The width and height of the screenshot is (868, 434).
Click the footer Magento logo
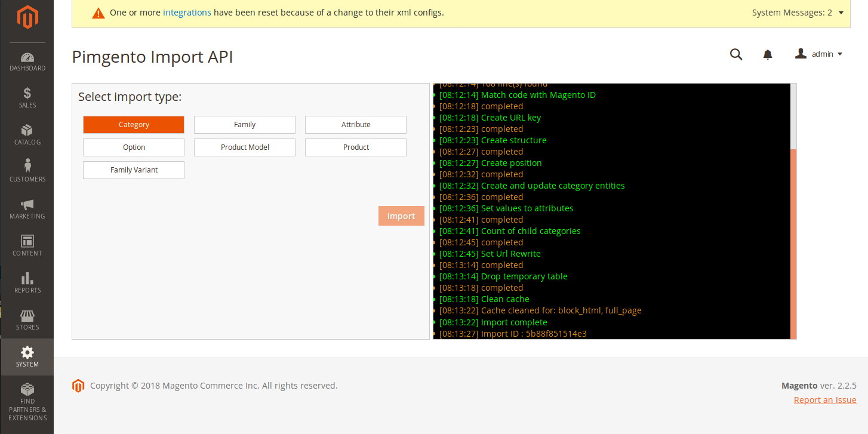tap(78, 386)
